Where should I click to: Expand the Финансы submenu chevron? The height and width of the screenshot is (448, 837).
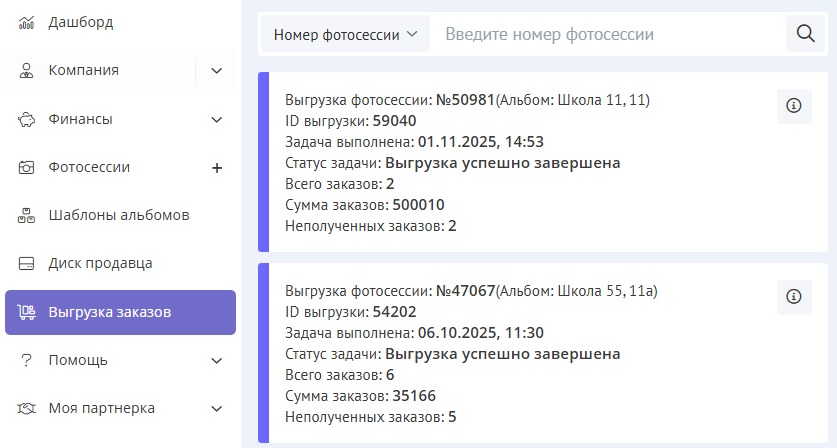tap(217, 119)
